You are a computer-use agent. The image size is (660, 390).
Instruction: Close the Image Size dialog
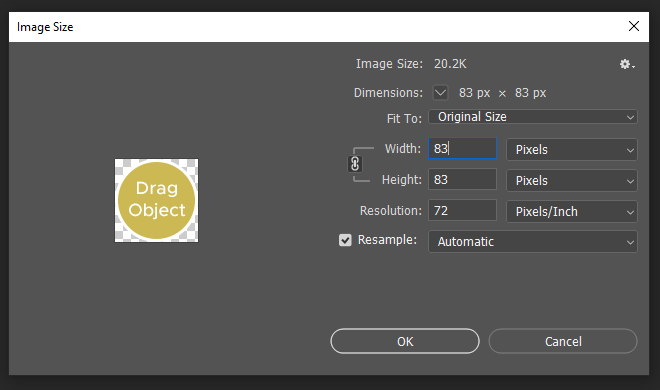[x=633, y=27]
